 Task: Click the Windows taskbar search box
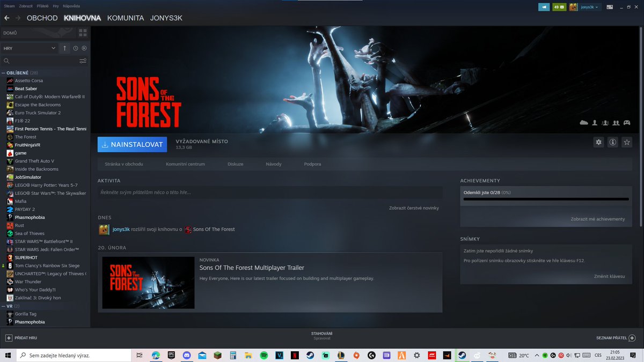point(73,355)
